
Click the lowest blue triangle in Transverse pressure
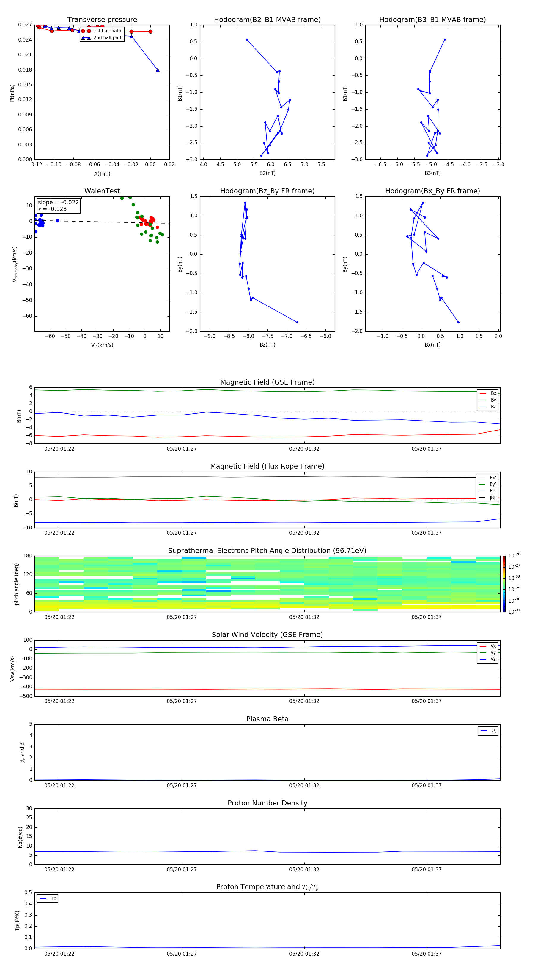pyautogui.click(x=158, y=70)
